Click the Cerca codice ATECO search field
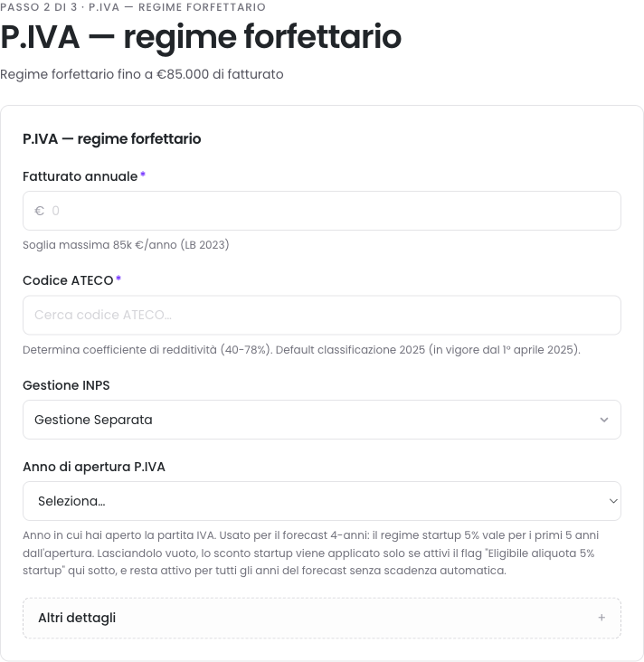This screenshot has height=662, width=644. pyautogui.click(x=322, y=315)
